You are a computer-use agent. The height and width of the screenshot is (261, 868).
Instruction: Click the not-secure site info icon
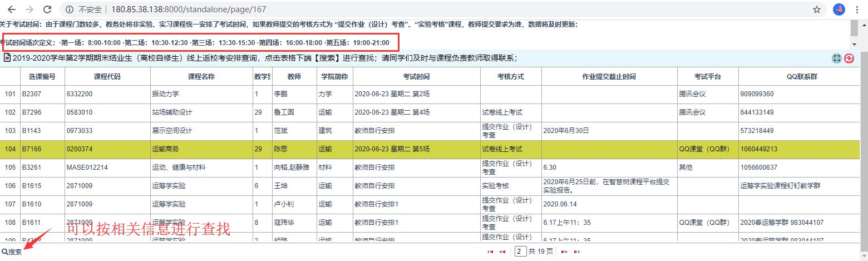click(x=70, y=9)
